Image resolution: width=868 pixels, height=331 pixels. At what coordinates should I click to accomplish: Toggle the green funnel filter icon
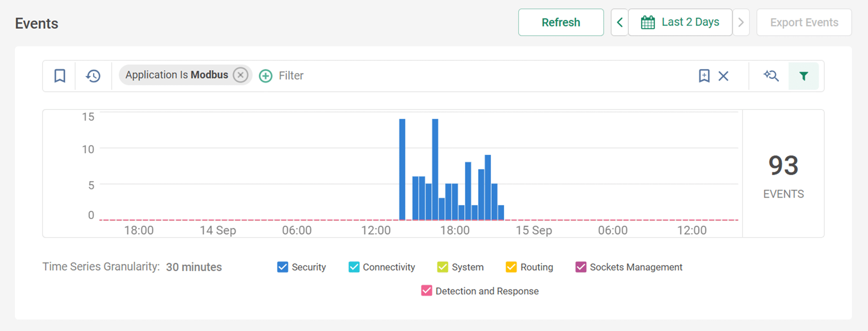point(803,76)
